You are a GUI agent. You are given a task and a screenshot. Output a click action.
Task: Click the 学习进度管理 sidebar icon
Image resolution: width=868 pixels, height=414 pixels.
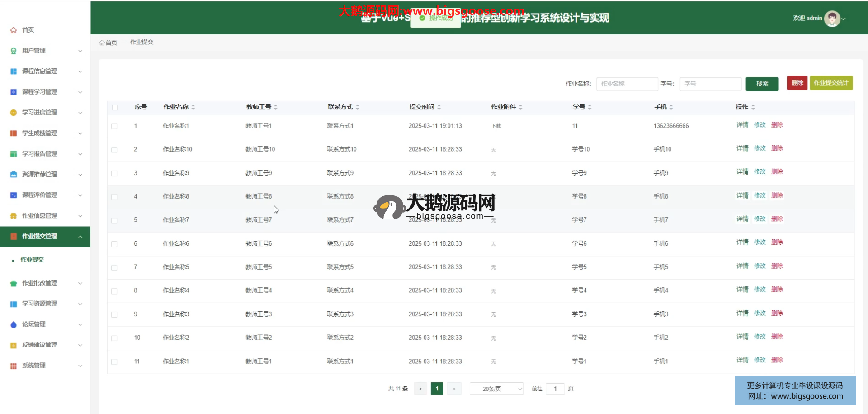(14, 113)
